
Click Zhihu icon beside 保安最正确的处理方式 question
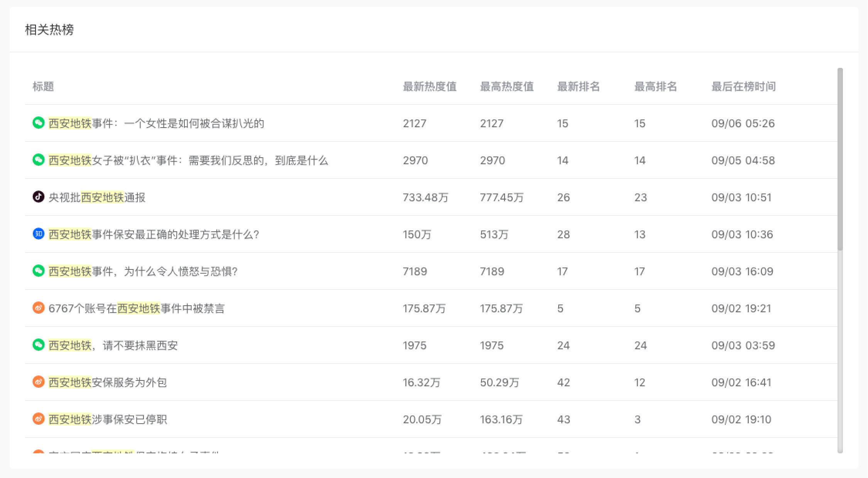[x=38, y=234]
